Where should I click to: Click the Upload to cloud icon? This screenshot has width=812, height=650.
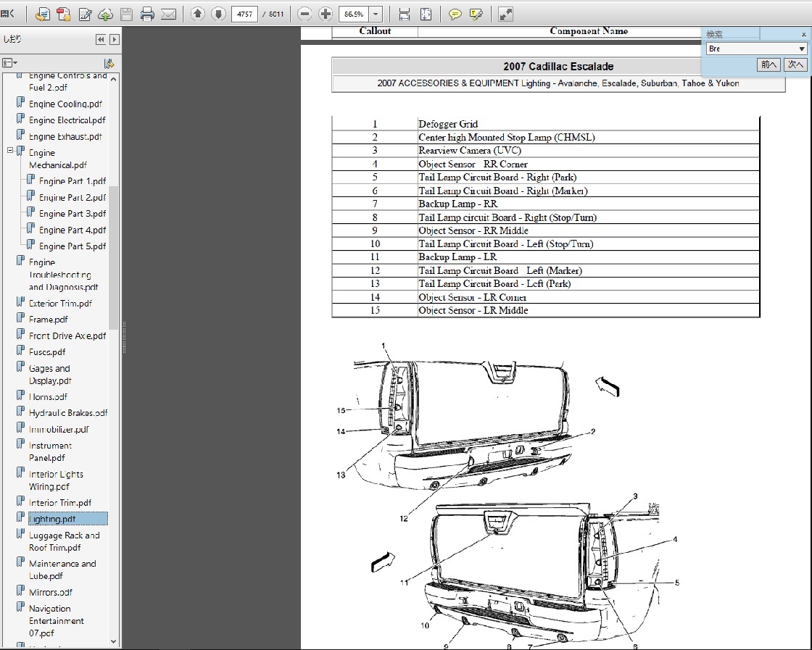(106, 14)
